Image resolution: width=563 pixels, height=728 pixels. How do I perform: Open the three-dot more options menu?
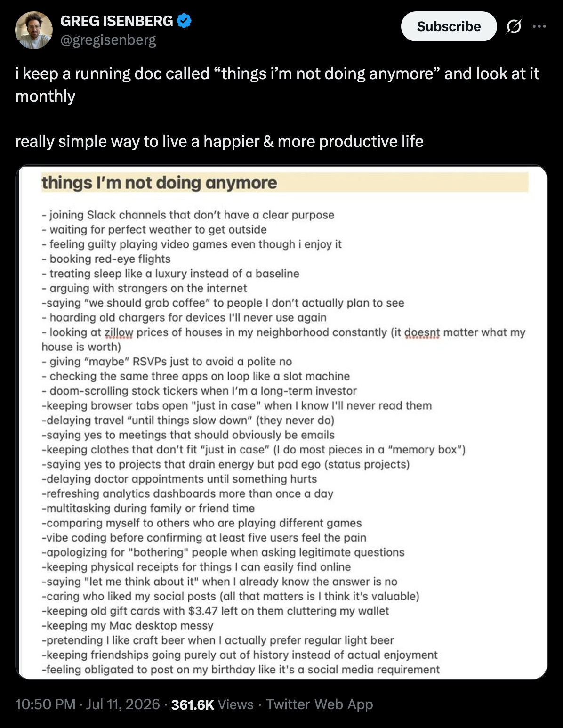(x=539, y=26)
